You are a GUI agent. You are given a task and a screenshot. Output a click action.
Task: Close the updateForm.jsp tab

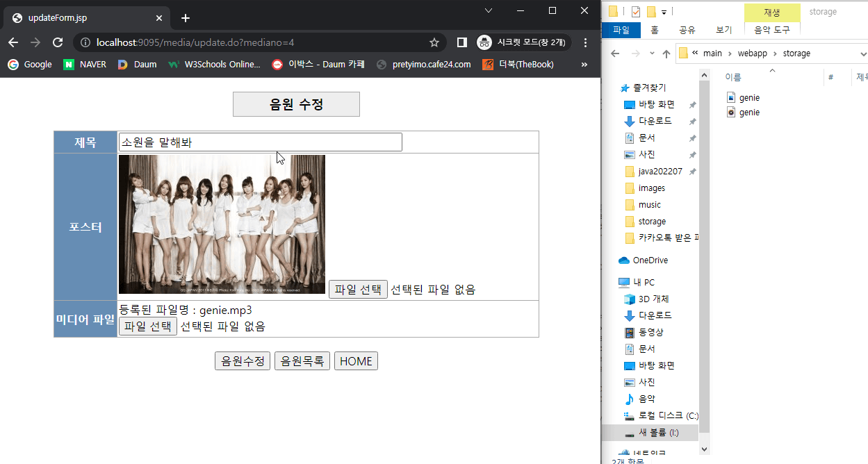click(x=159, y=18)
